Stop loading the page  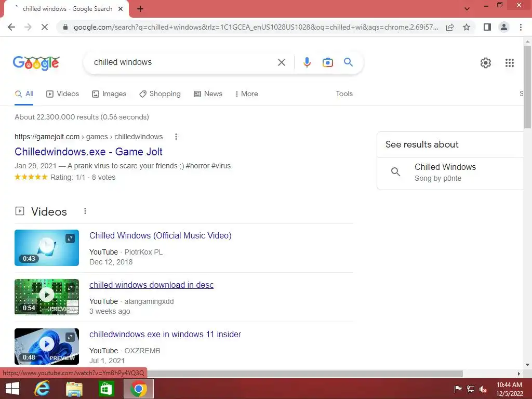(45, 27)
